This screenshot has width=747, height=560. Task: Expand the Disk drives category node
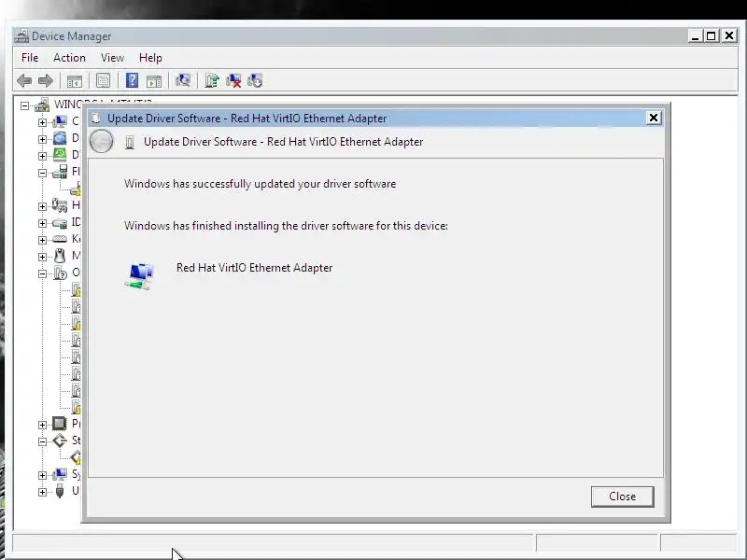pyautogui.click(x=42, y=139)
